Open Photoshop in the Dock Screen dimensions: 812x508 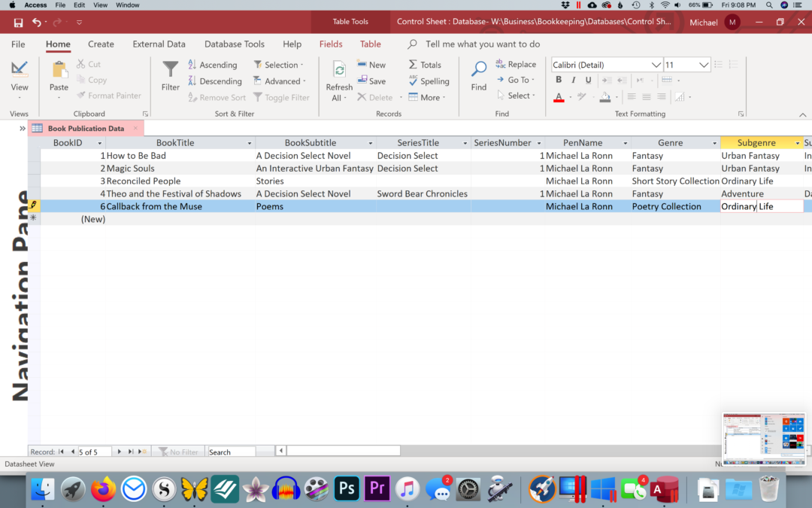[347, 489]
